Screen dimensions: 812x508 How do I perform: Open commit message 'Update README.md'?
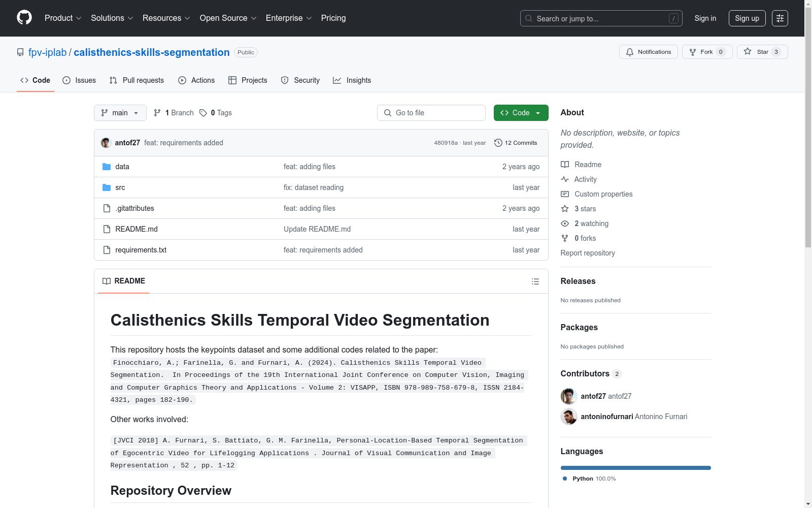pyautogui.click(x=317, y=229)
